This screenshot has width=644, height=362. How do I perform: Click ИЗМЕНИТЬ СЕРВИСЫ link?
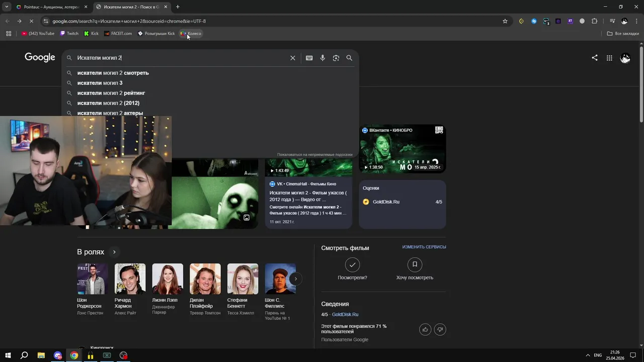point(424,247)
